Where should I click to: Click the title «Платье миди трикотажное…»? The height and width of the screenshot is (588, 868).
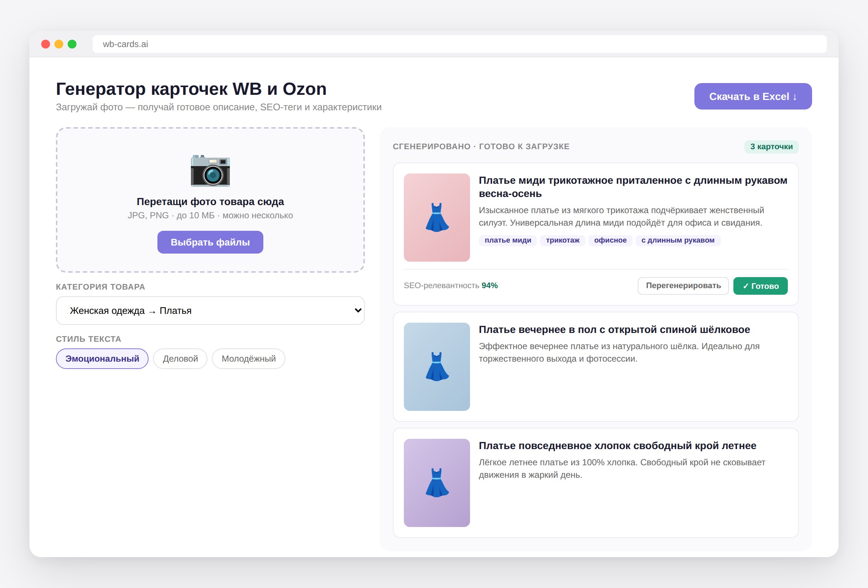point(633,187)
